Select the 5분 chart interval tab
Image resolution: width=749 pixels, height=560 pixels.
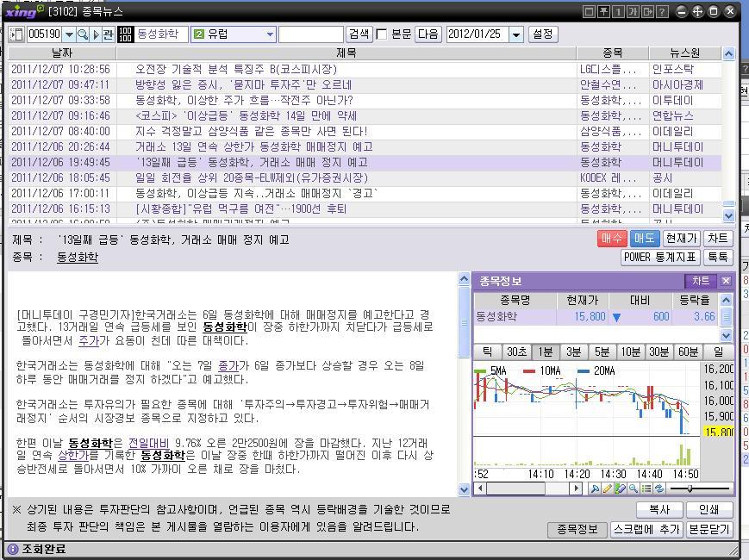point(602,352)
